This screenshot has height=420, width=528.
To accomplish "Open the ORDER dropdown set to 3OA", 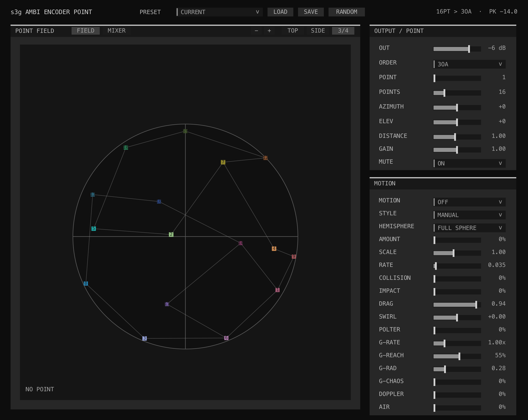I will click(470, 64).
